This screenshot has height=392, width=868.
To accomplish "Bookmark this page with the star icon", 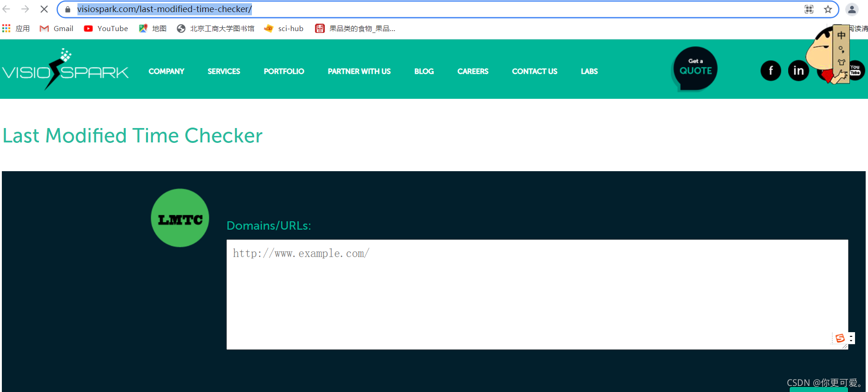I will [828, 9].
